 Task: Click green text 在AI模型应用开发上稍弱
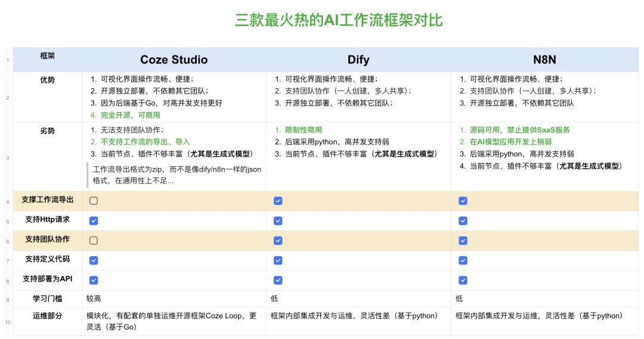coord(510,142)
